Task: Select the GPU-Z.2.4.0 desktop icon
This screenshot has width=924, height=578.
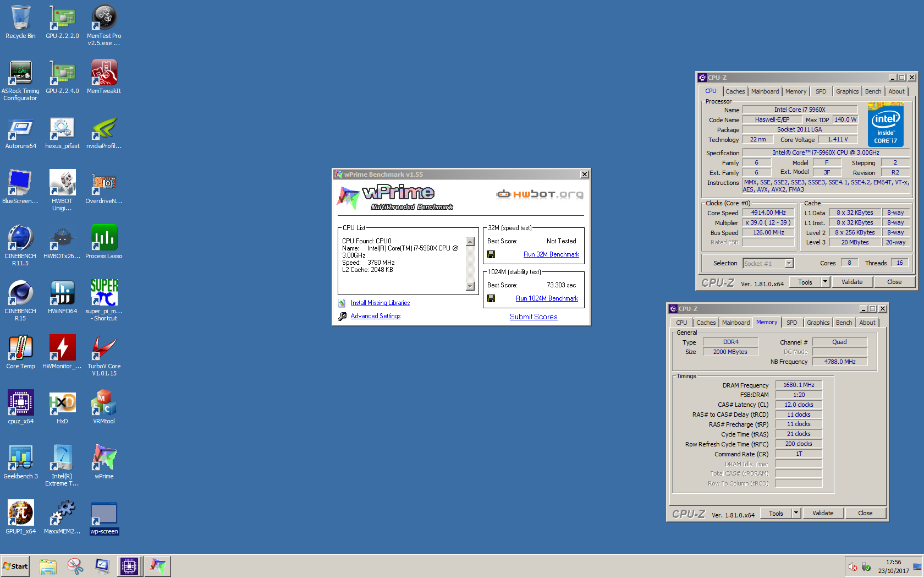Action: (x=62, y=77)
